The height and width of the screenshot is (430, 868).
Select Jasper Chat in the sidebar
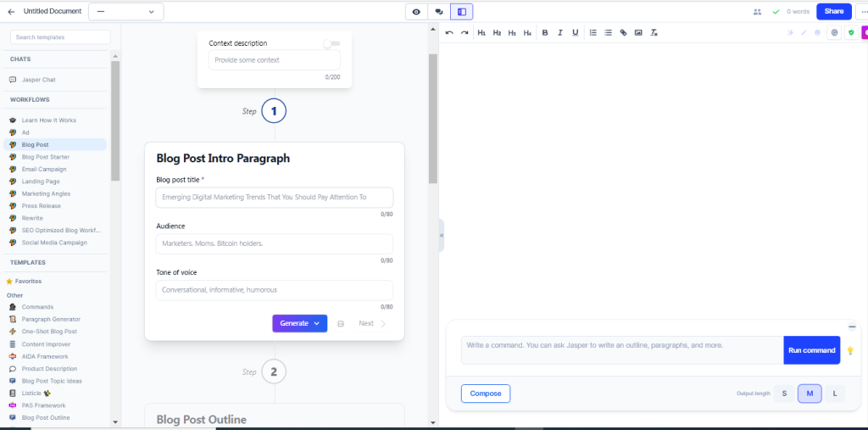pos(39,80)
